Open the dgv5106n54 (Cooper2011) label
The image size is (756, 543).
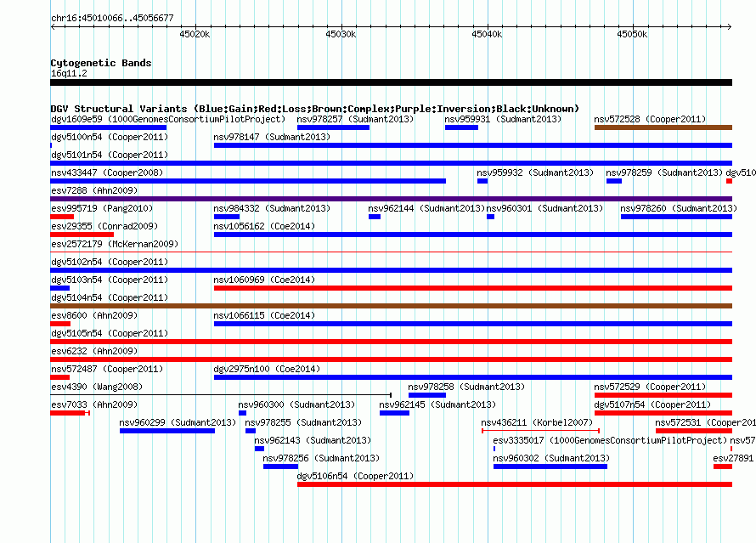tap(355, 476)
